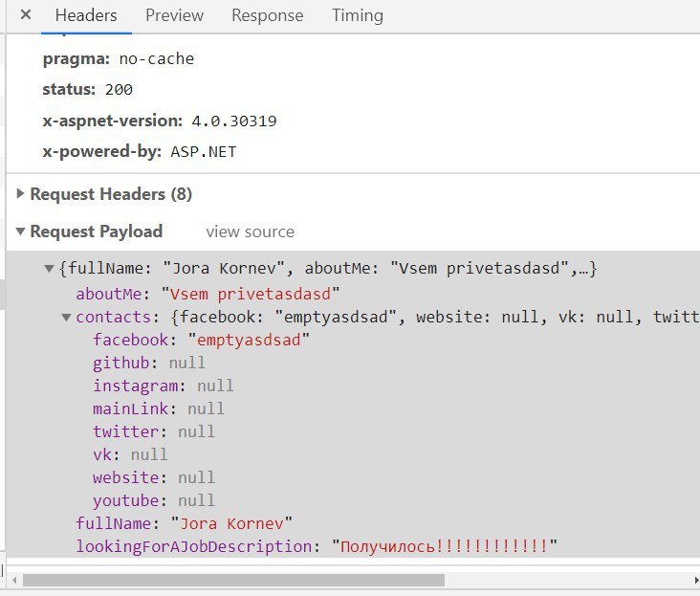Open the Preview tab
700x596 pixels.
(x=174, y=15)
